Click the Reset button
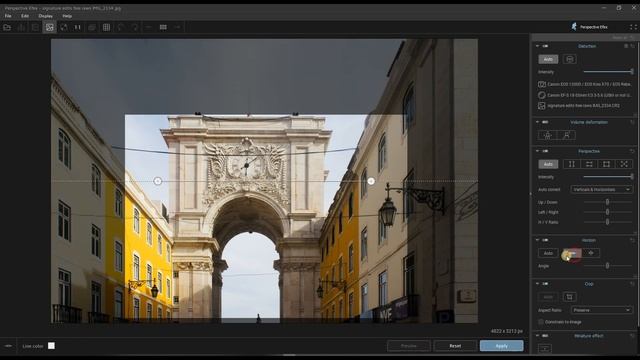The image size is (640, 360). [x=455, y=346]
